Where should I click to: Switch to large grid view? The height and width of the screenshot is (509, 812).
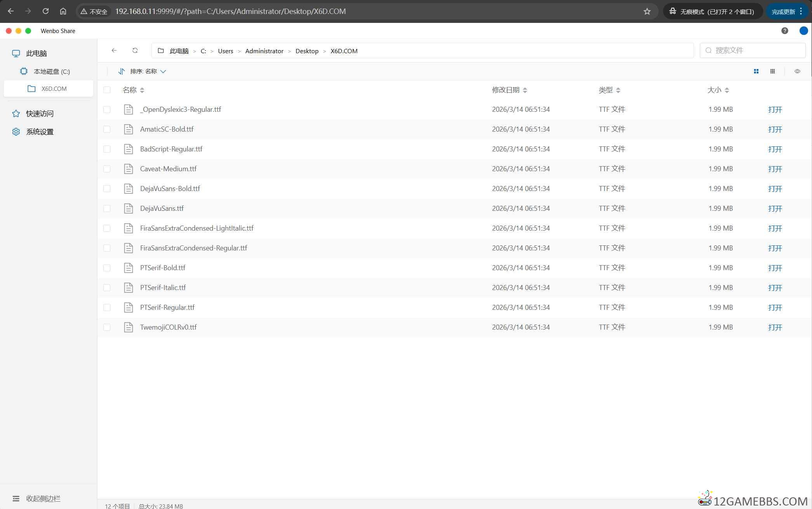point(756,71)
